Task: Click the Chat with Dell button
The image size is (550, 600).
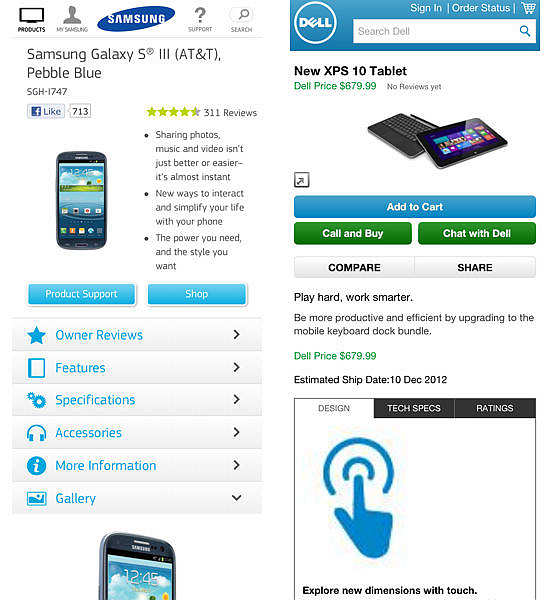Action: click(477, 233)
